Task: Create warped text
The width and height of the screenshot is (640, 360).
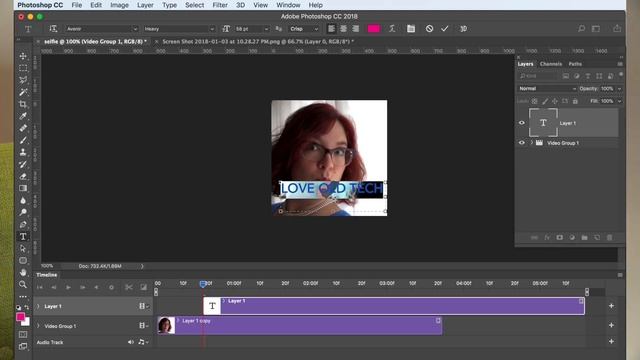Action: pos(392,29)
